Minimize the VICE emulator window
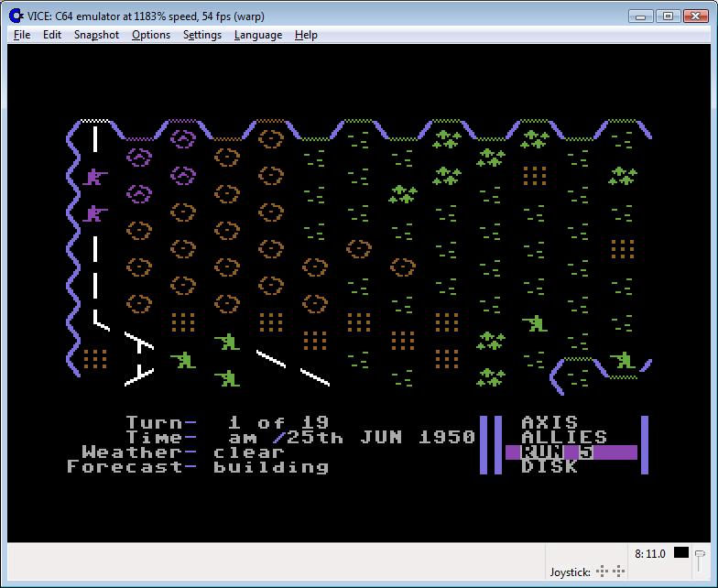718x588 pixels. (641, 16)
